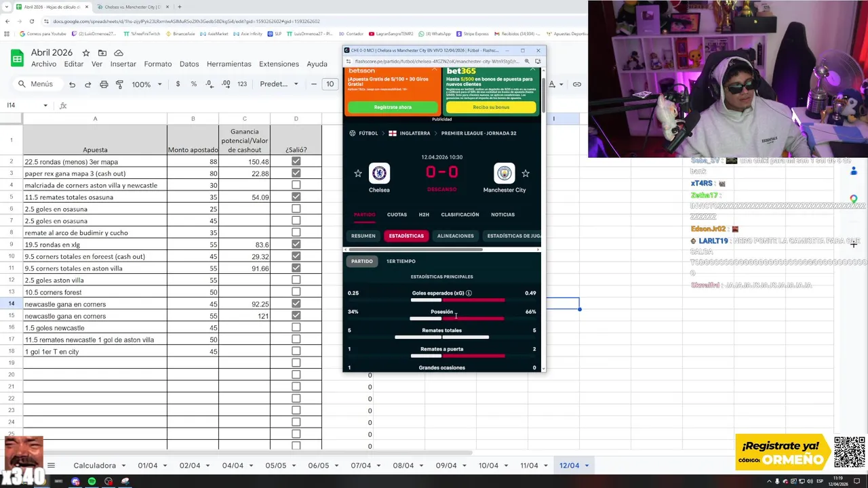Click the star beside Manchester City
Screen dimensions: 868x488
[x=526, y=174]
